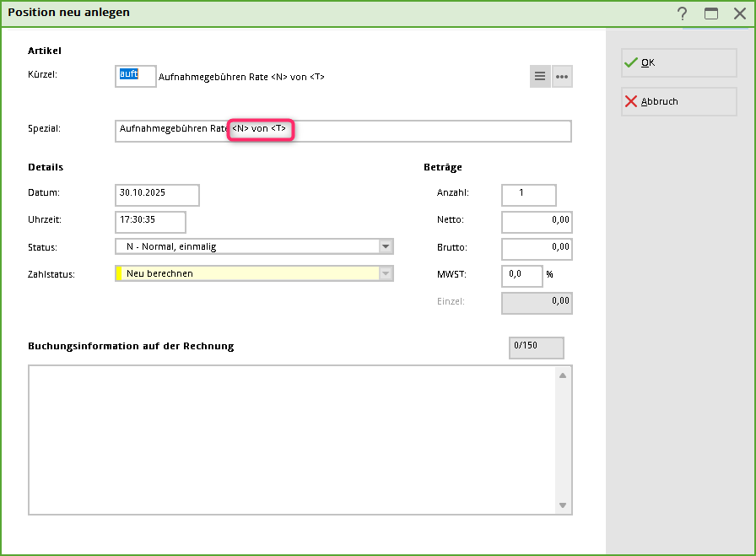Click the help question mark icon

[682, 13]
